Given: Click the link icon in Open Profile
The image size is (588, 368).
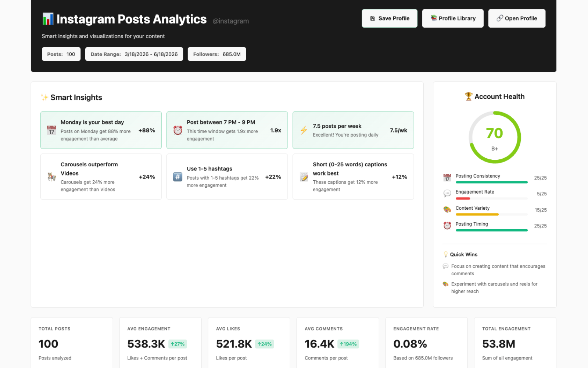Looking at the screenshot, I should tap(500, 18).
